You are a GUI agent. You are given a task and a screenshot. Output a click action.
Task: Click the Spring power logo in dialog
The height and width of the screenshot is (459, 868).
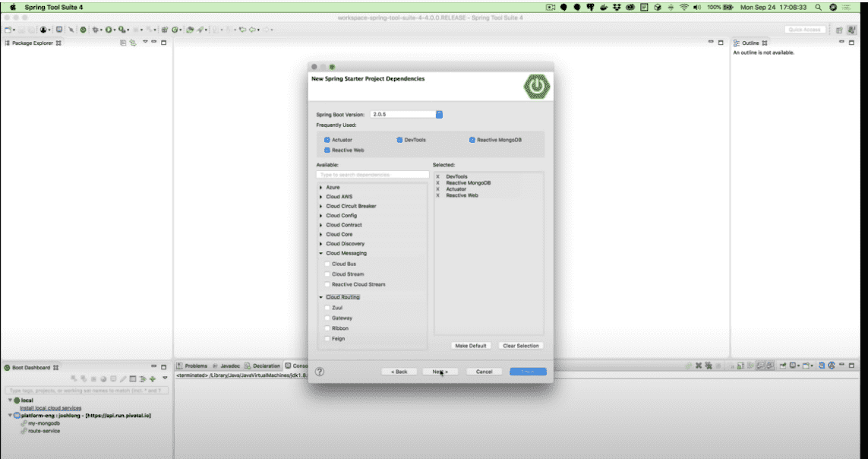(x=536, y=87)
